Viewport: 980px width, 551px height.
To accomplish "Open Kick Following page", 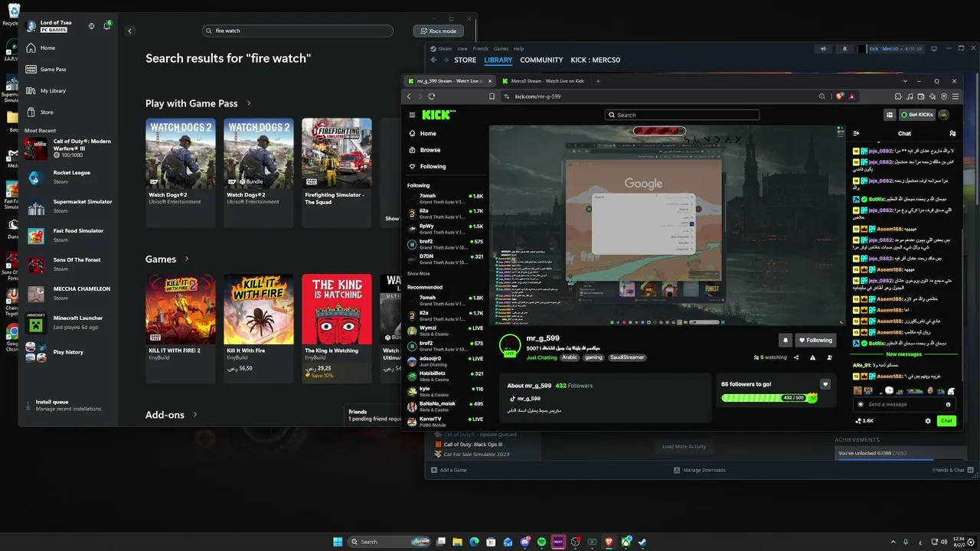I will 446,166.
